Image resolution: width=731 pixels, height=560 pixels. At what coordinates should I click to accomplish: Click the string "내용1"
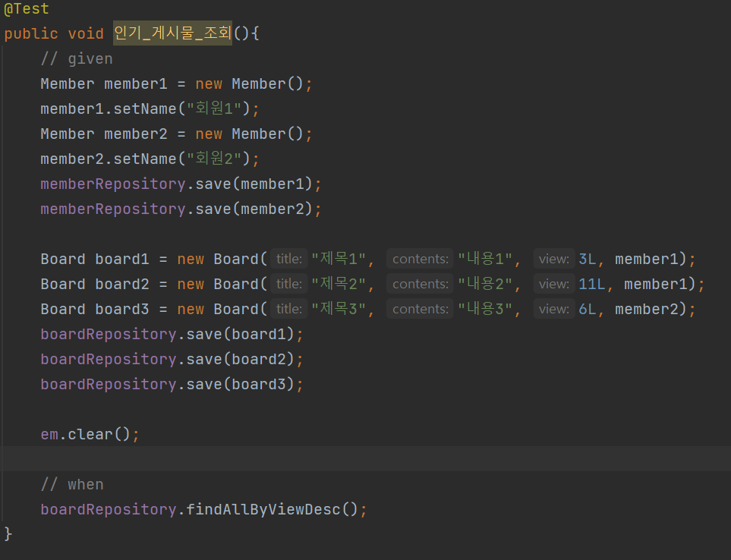[485, 259]
